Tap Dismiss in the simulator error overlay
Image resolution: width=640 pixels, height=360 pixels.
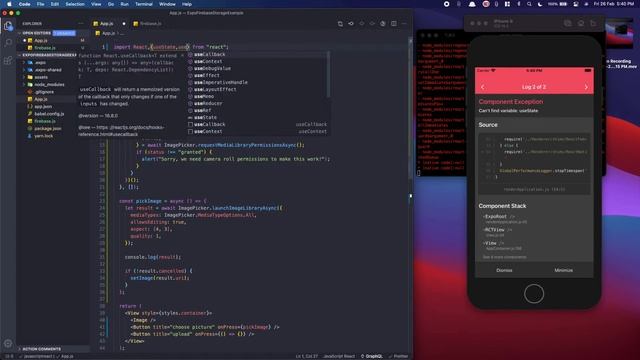click(x=504, y=270)
